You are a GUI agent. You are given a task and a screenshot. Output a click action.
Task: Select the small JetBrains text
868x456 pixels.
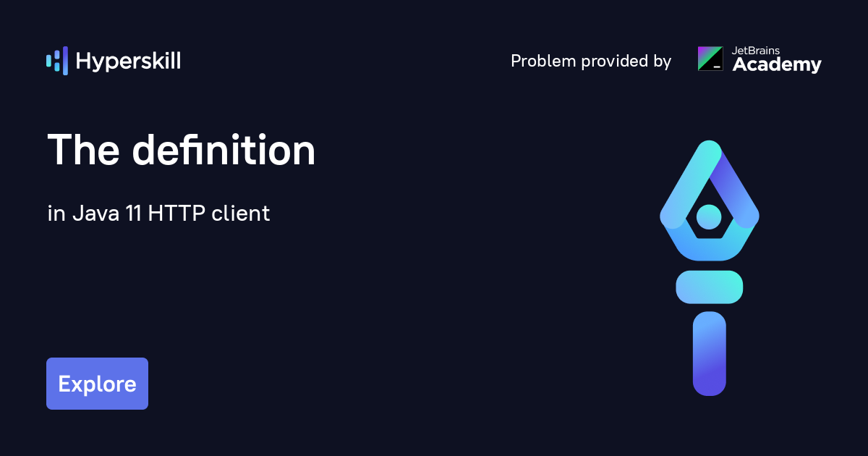click(x=757, y=51)
